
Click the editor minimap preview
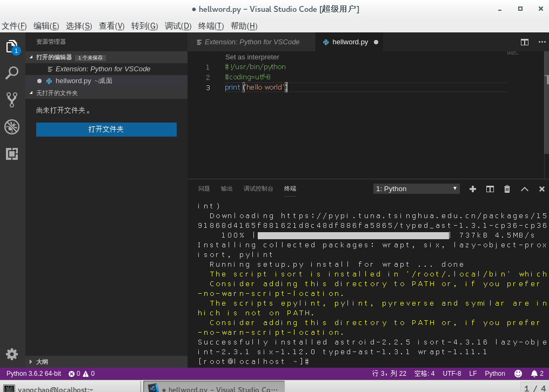pyautogui.click(x=513, y=53)
